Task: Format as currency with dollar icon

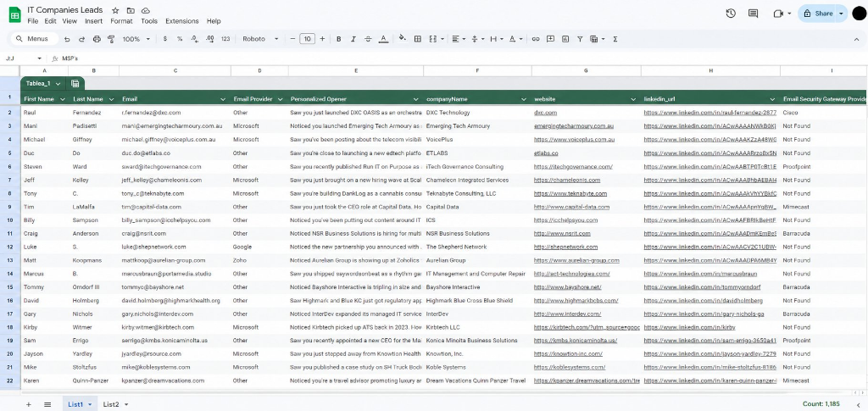Action: click(165, 39)
